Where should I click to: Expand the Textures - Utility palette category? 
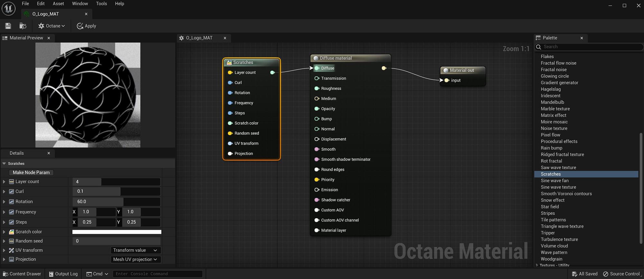tap(537, 265)
